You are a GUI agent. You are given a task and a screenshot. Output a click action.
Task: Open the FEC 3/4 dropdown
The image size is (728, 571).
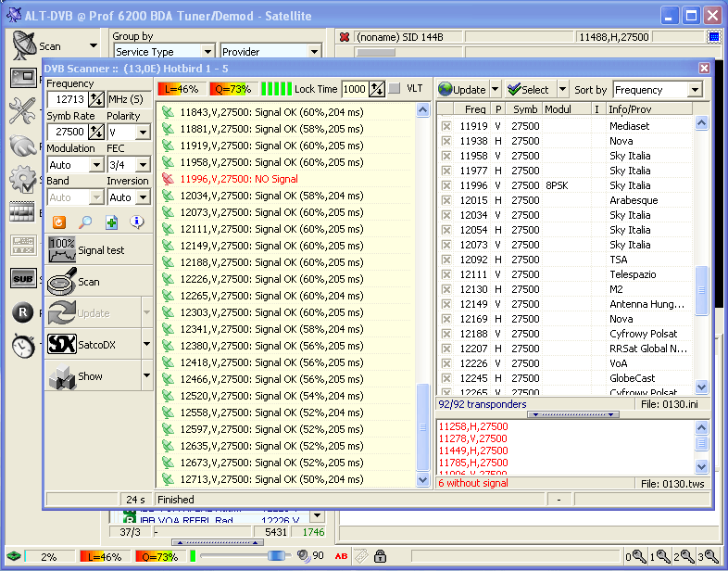[143, 164]
